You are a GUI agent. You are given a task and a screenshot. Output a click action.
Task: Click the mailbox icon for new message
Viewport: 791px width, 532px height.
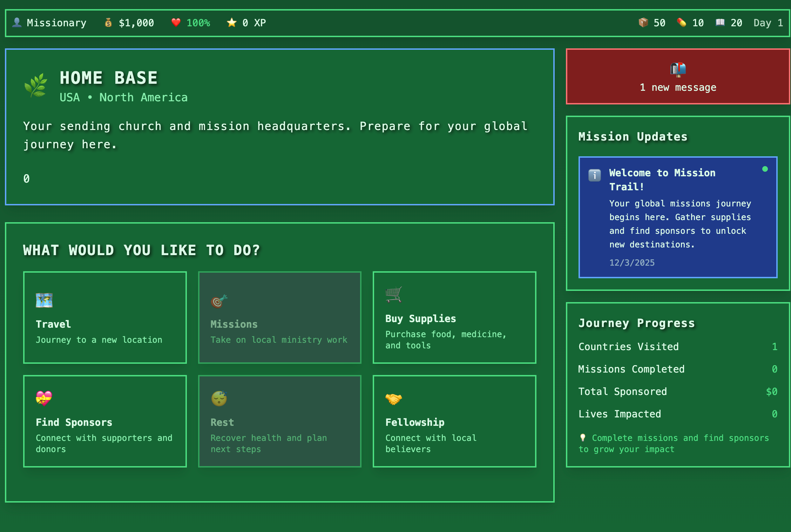678,69
